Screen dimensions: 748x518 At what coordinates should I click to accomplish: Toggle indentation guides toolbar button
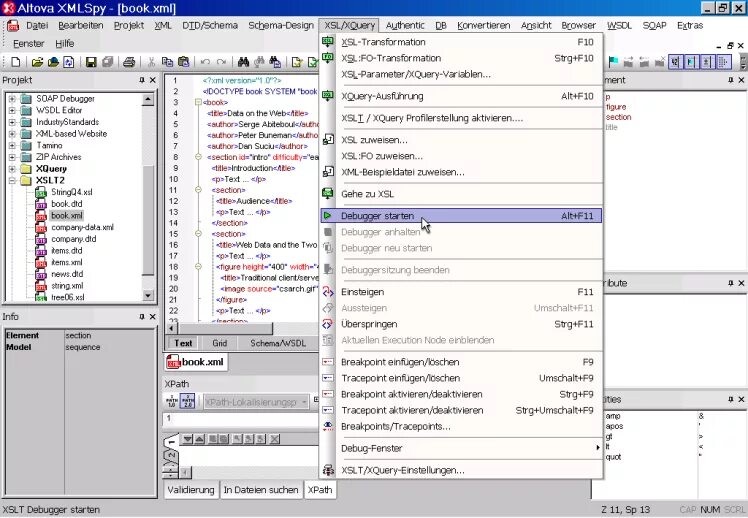point(724,62)
